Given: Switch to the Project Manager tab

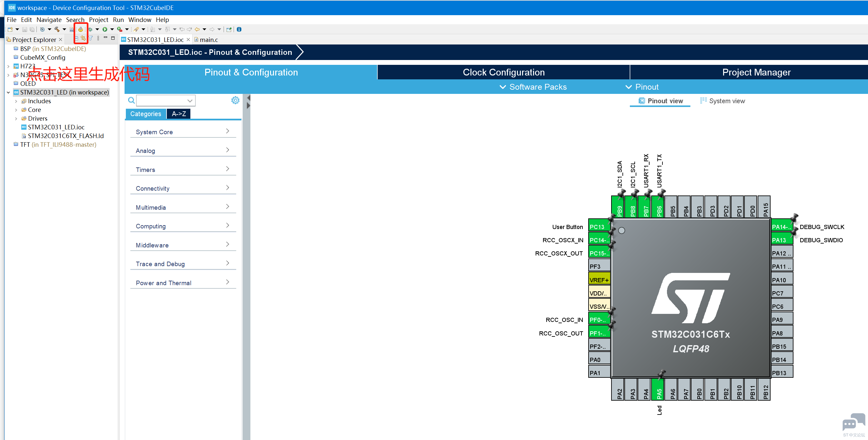Looking at the screenshot, I should coord(756,72).
